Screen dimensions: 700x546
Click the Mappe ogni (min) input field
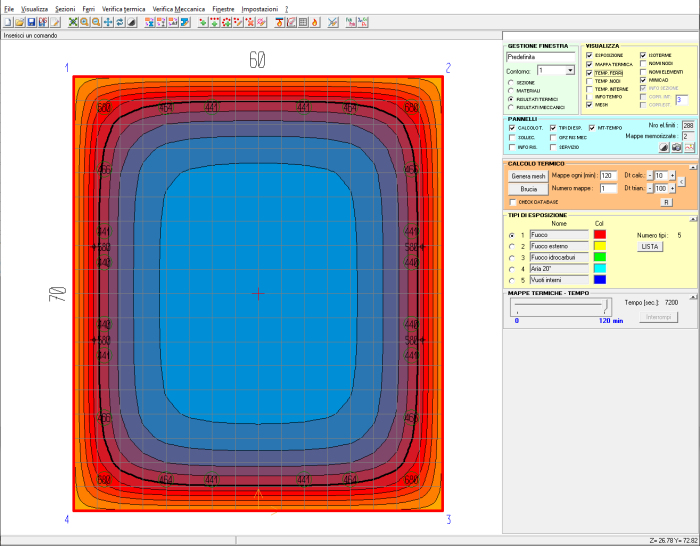[x=606, y=175]
